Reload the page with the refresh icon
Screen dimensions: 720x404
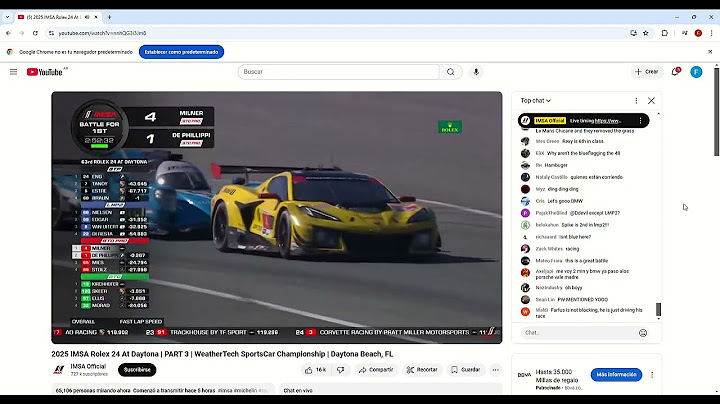pyautogui.click(x=35, y=33)
